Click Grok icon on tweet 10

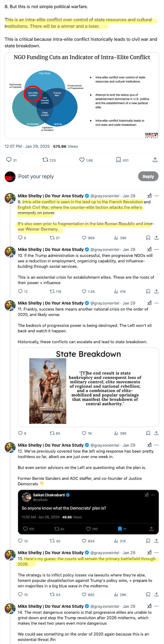click(x=149, y=249)
